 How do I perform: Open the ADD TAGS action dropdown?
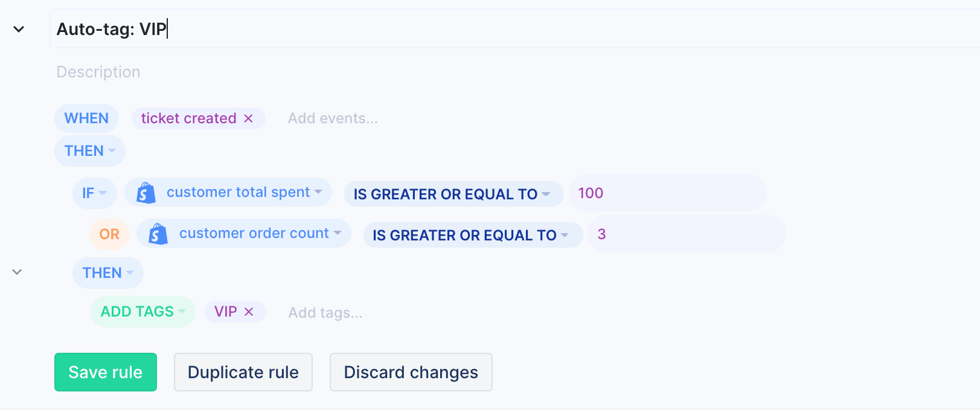(x=143, y=312)
